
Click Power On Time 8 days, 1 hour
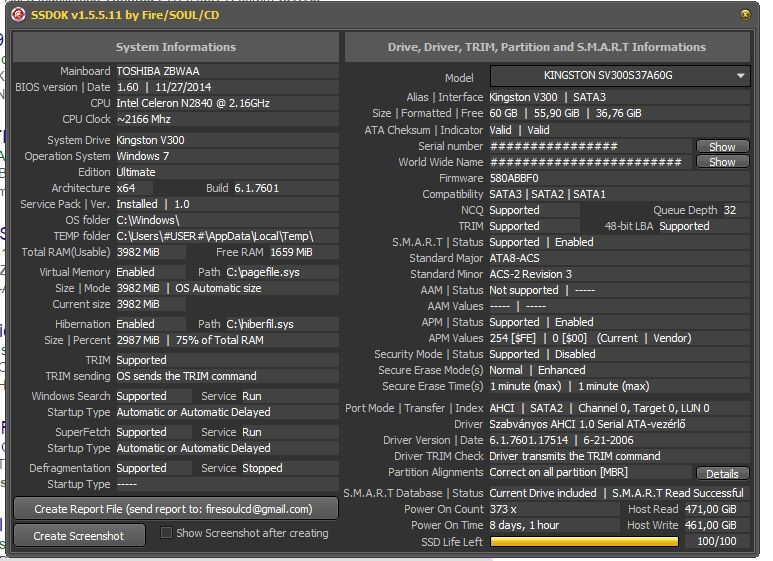point(524,526)
